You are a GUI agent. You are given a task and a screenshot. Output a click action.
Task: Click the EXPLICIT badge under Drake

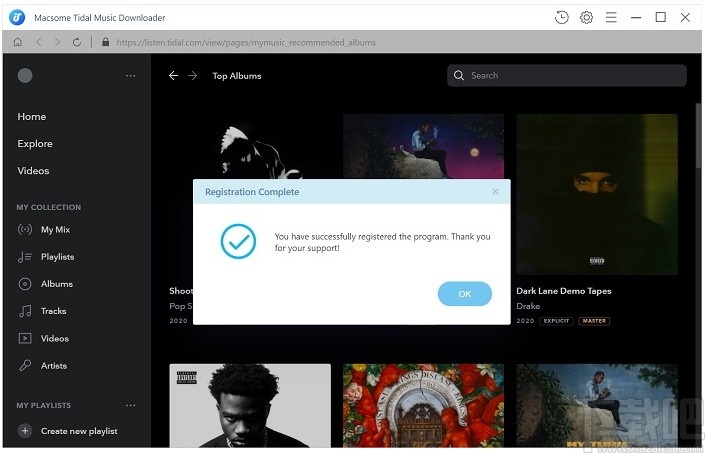[556, 321]
